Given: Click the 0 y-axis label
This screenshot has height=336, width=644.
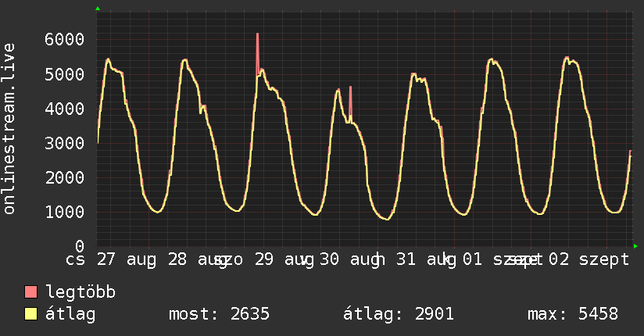Looking at the screenshot, I should [80, 246].
